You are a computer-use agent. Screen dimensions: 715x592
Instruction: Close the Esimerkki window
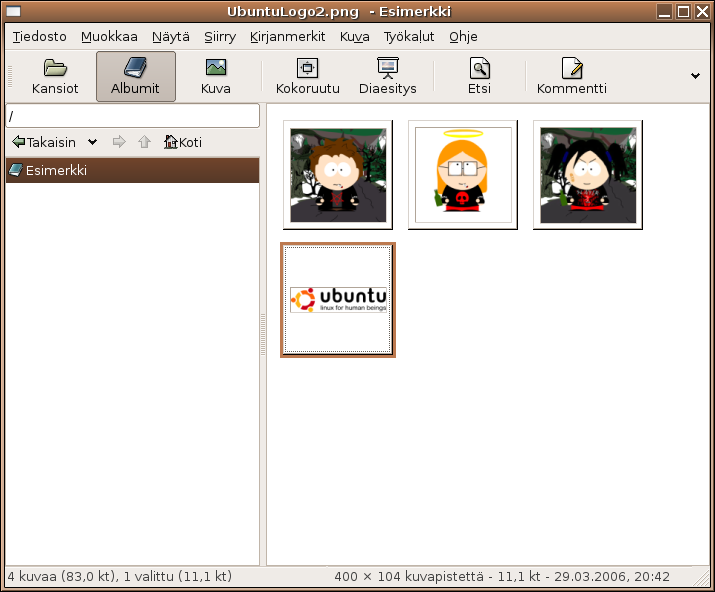pyautogui.click(x=702, y=11)
